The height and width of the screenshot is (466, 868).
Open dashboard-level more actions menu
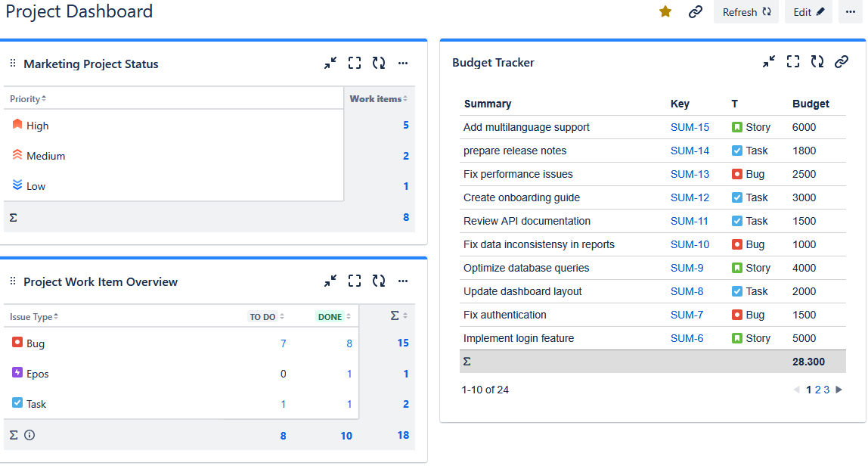(851, 11)
